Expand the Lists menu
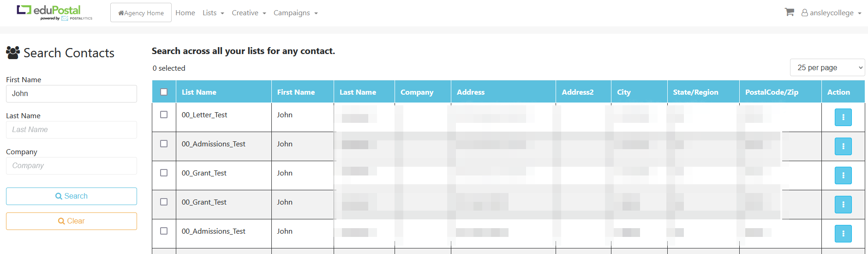 click(x=213, y=13)
